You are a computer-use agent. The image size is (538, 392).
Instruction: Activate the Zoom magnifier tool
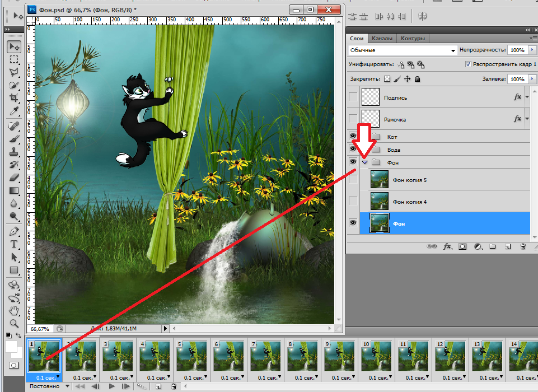15,323
